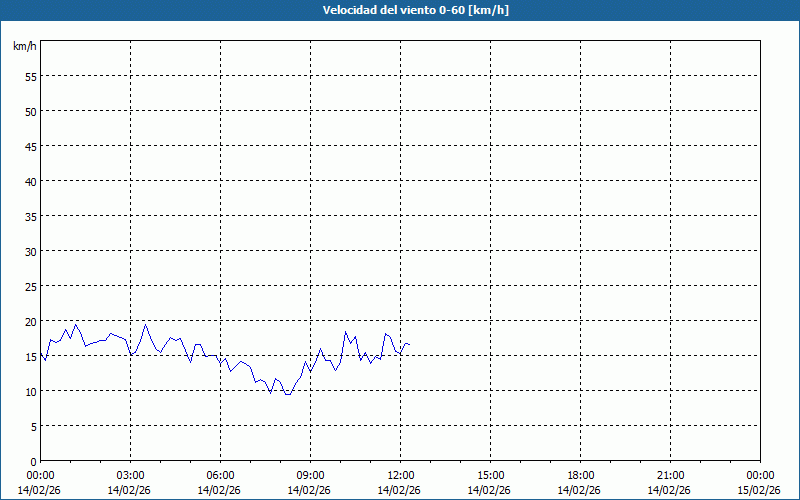Viewport: 800px width, 500px height.
Task: Click the 09:00 time label
Action: tap(310, 476)
